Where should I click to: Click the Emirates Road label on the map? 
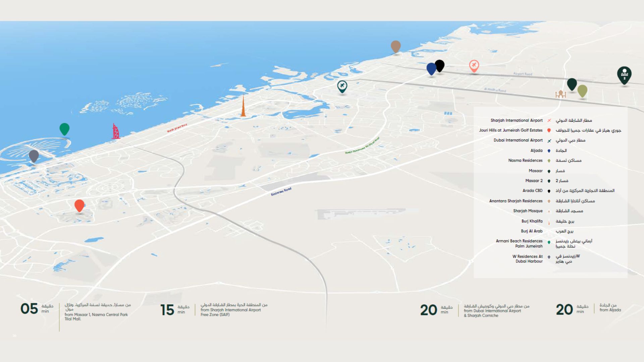point(281,192)
